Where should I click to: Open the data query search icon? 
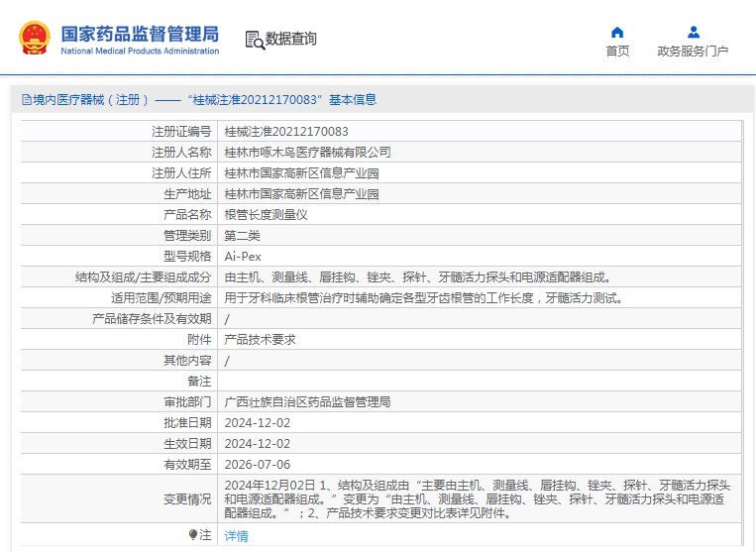(255, 40)
